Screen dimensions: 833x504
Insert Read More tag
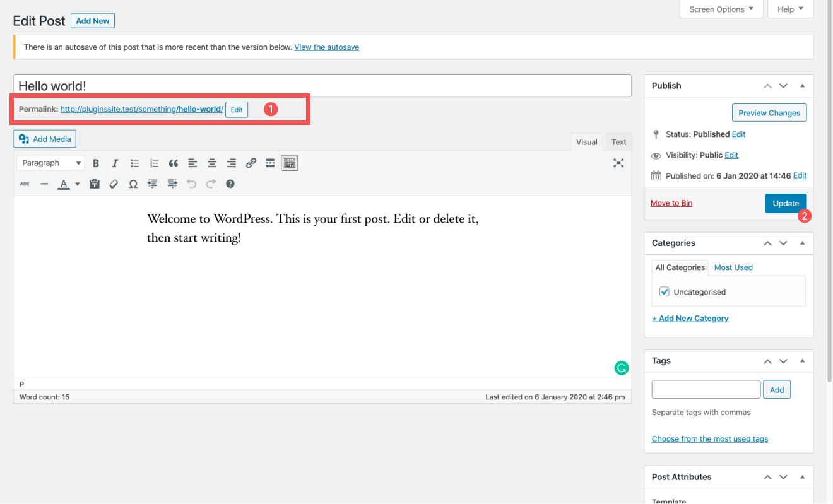pos(270,163)
